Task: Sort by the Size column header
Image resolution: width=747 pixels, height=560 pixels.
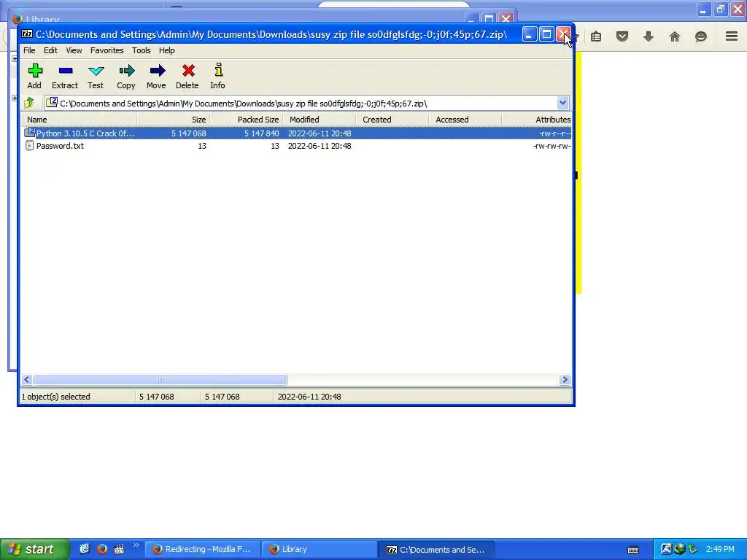Action: [x=174, y=120]
